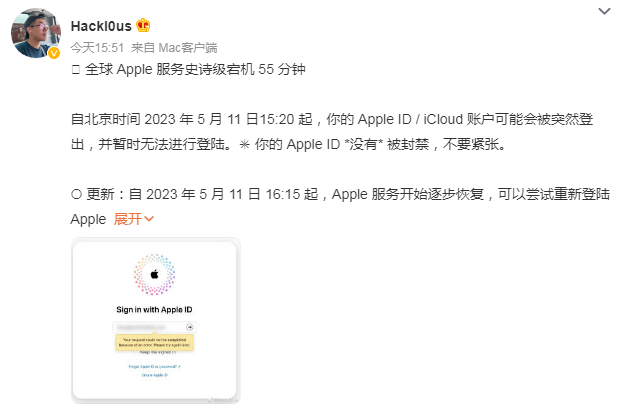Click the Sign in with Apple ID heading
Viewport: 631px width, 404px height.
[155, 309]
